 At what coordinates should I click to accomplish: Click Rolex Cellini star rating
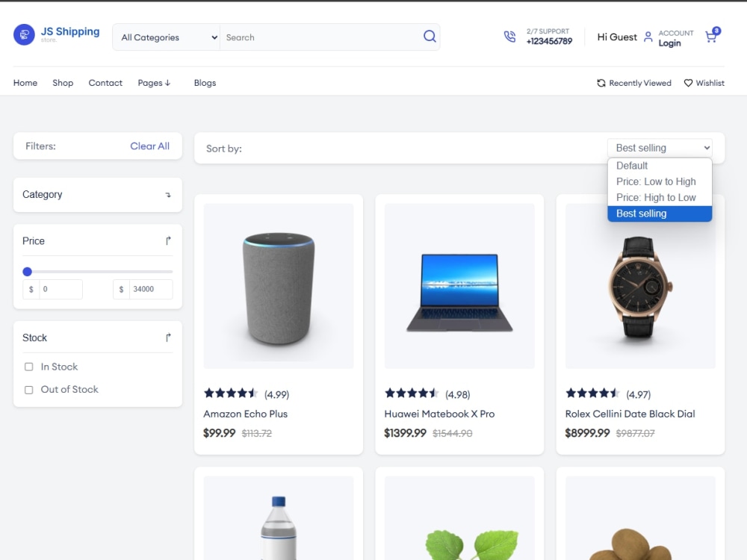(x=592, y=393)
